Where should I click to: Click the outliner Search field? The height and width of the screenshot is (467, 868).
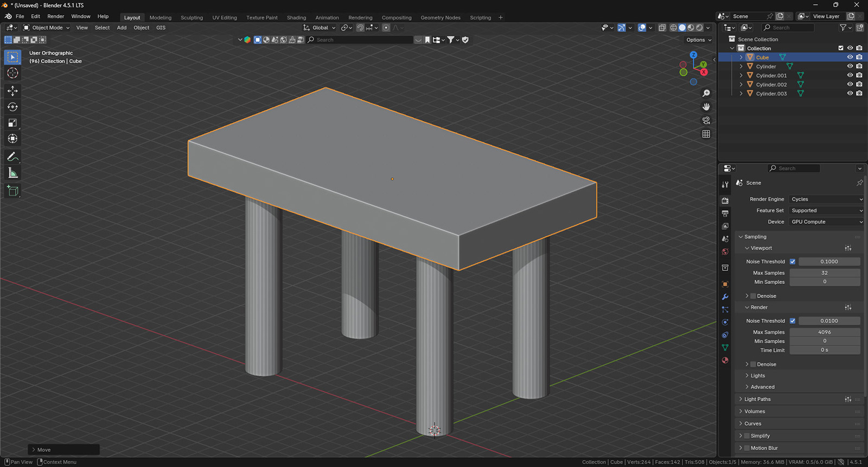tap(788, 28)
